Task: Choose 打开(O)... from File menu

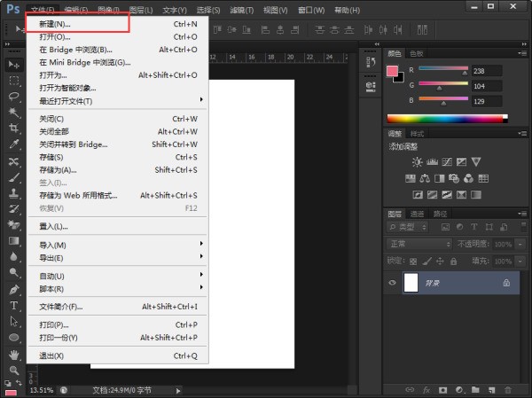Action: tap(117, 36)
